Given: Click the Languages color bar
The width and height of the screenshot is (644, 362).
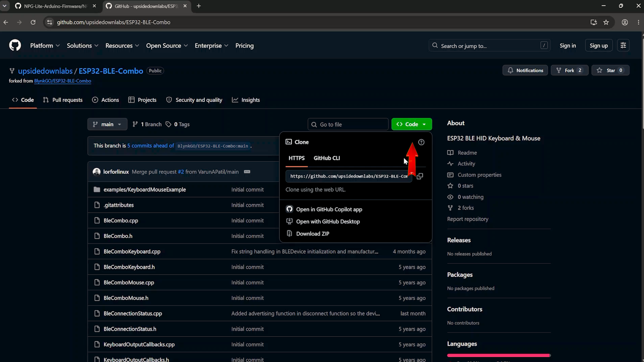Looking at the screenshot, I should click(x=499, y=356).
